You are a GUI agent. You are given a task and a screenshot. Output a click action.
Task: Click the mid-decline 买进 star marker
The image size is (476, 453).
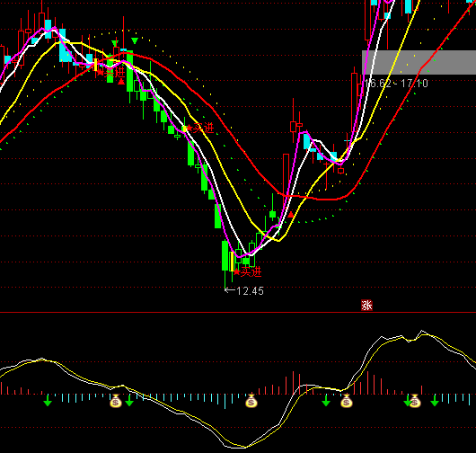(x=200, y=129)
